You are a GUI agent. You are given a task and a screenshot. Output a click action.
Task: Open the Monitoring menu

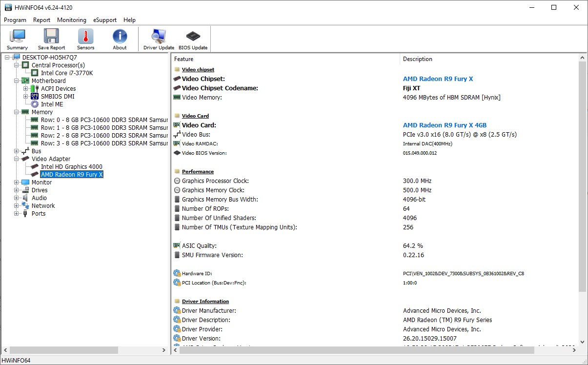pos(71,20)
